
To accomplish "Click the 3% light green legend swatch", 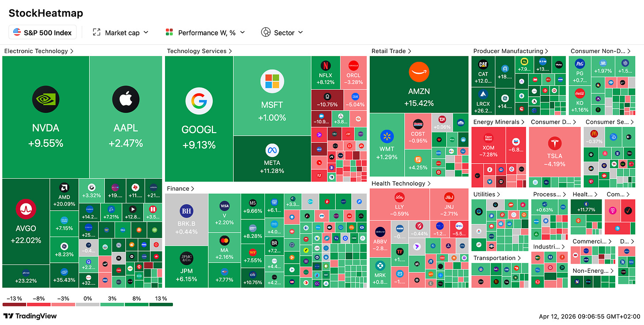I will 112,304.
